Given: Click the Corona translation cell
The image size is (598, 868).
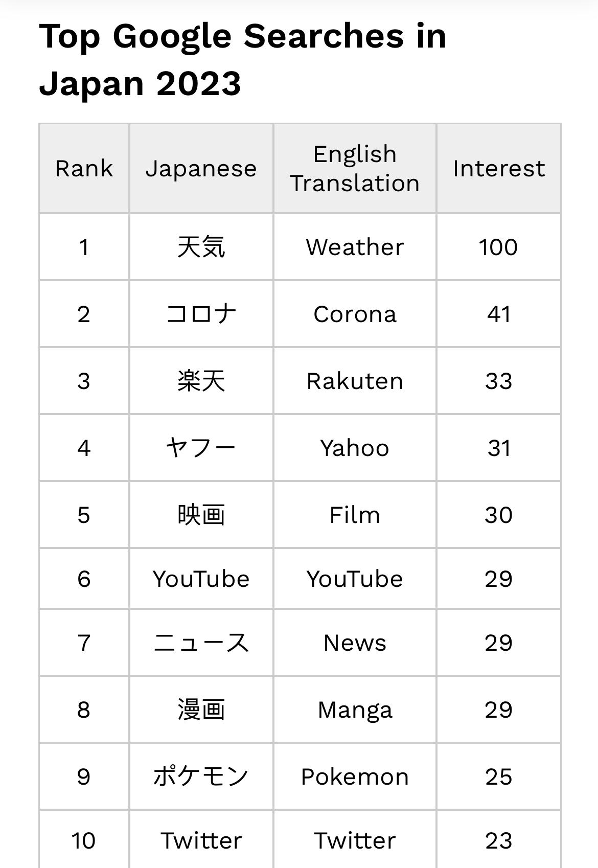Looking at the screenshot, I should pyautogui.click(x=355, y=314).
